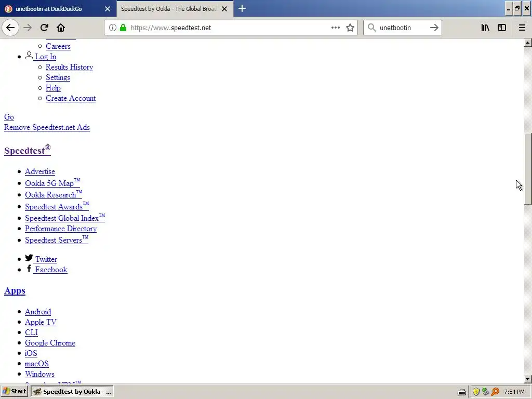Click the Twitter bird icon
Viewport: 532px width, 399px height.
point(29,258)
